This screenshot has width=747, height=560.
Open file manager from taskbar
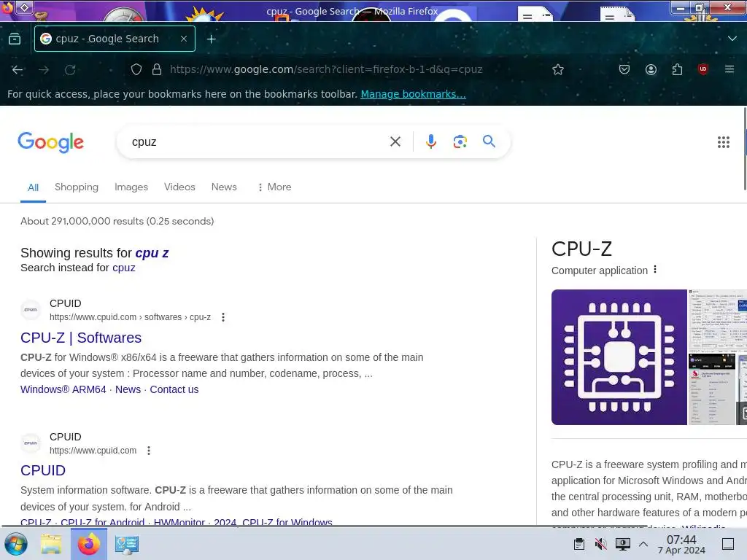[x=51, y=544]
